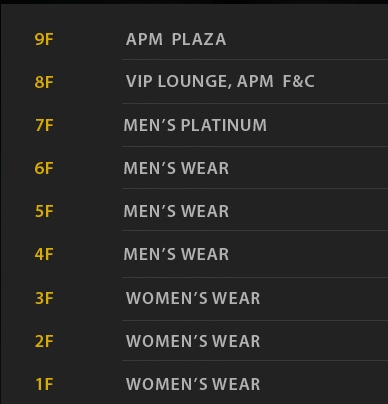
Task: Select the 2F floor number
Action: click(x=44, y=342)
